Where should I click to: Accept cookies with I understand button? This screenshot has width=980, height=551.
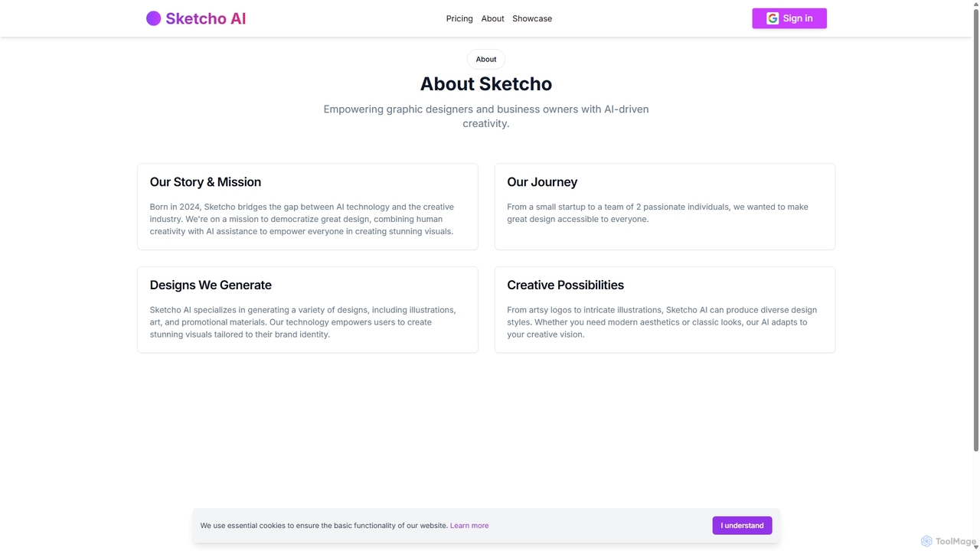pos(742,525)
